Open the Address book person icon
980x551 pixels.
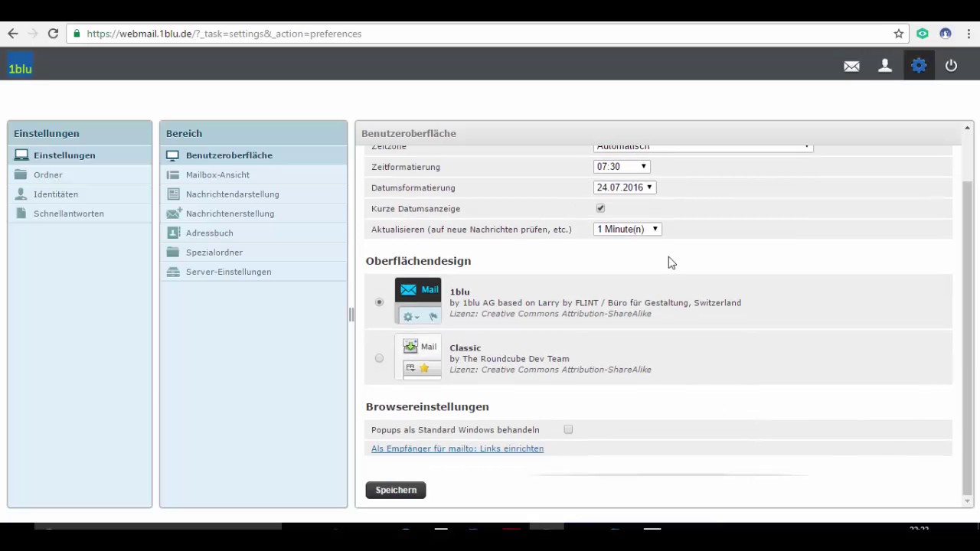[885, 66]
